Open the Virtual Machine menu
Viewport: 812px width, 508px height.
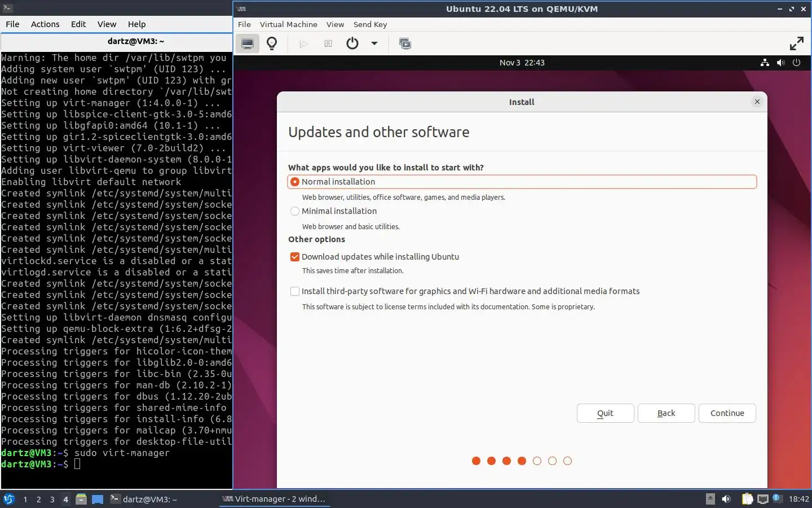[x=288, y=24]
